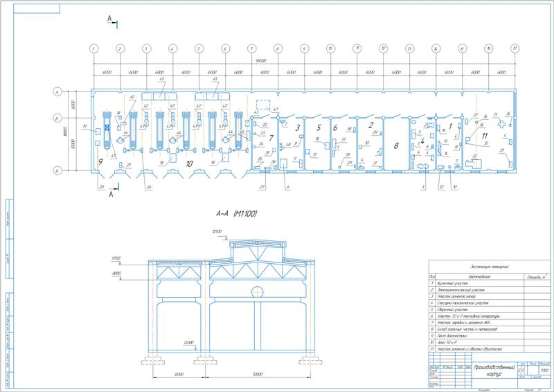Viewport: 554px width, 392px height.
Task: Click span dimension 6000 under section
Action: (179, 374)
